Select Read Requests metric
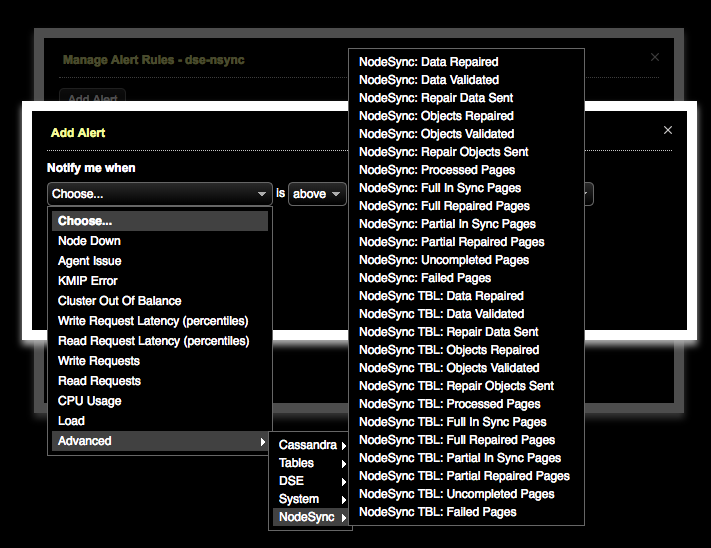Image resolution: width=711 pixels, height=548 pixels. tap(160, 381)
